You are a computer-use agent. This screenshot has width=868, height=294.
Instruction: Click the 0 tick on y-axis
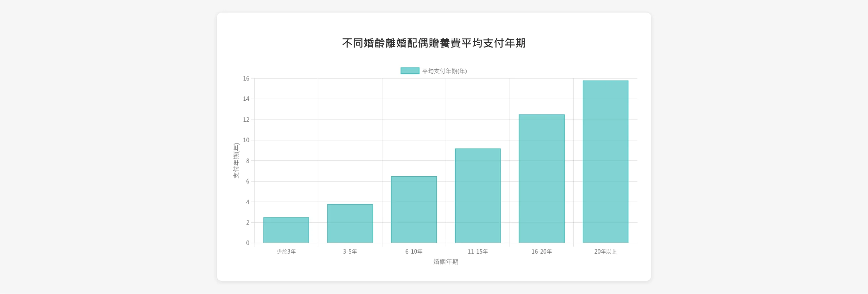[x=248, y=243]
